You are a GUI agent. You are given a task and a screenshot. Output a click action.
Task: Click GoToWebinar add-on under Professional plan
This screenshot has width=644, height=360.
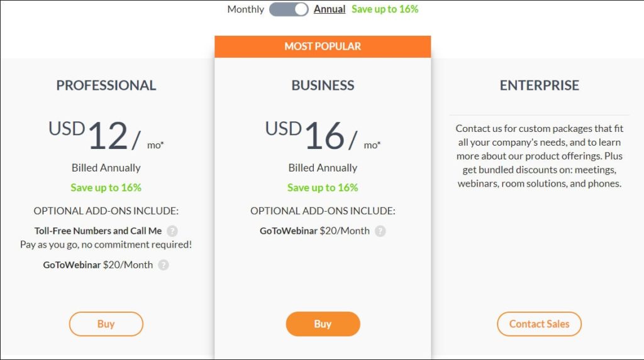(97, 265)
